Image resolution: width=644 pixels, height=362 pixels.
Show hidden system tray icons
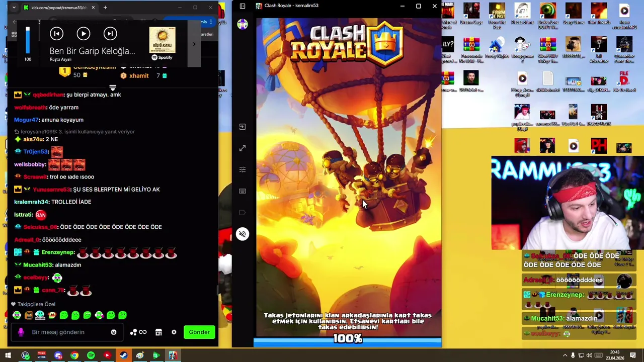(x=565, y=355)
